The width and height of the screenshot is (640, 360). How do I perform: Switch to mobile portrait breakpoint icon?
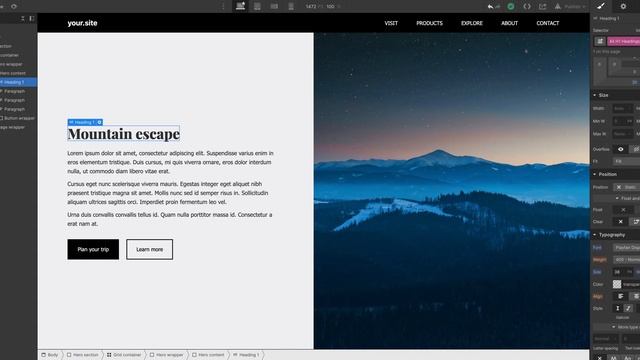291,7
